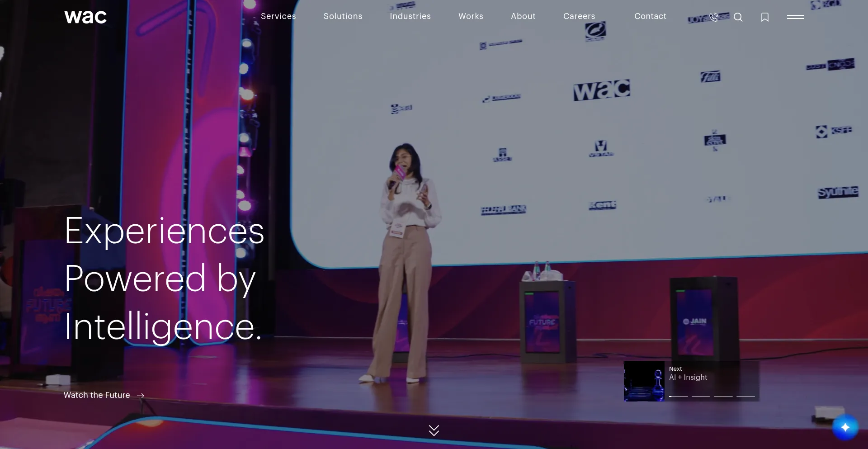Open the About menu item
This screenshot has height=449, width=868.
click(524, 16)
